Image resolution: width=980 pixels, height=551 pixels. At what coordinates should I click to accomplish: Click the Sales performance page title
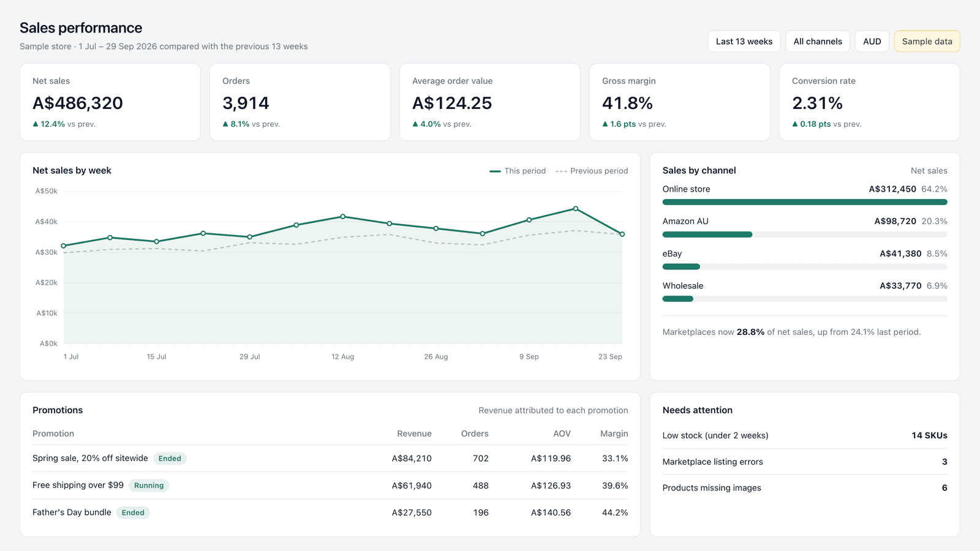coord(81,28)
